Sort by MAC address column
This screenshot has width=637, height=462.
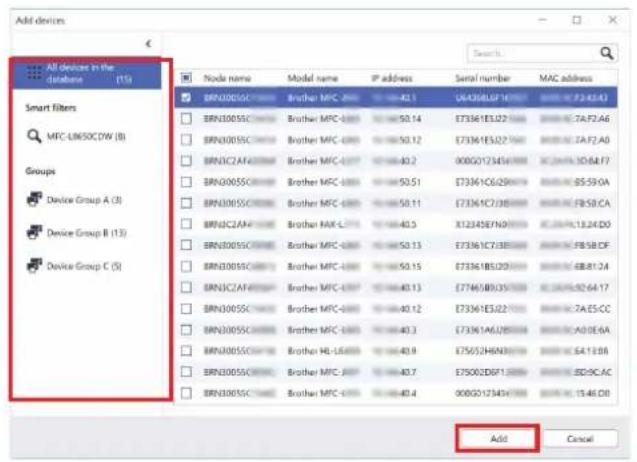pyautogui.click(x=566, y=78)
